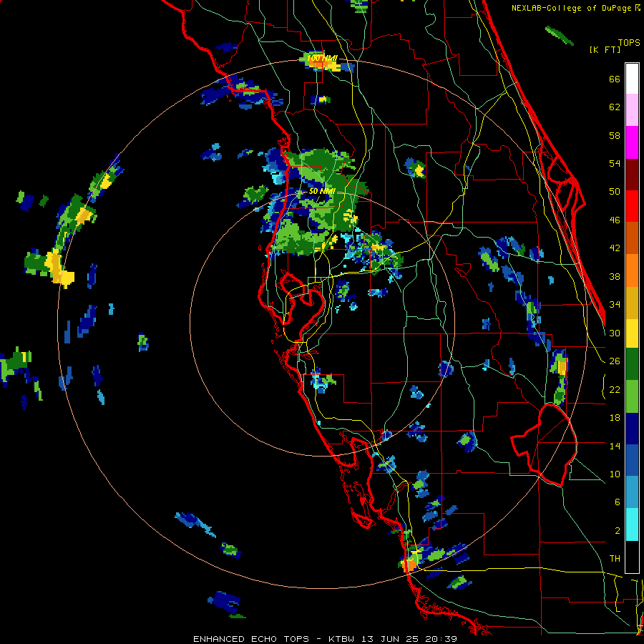The image size is (644, 644).
Task: Click the 18 legend value
Action: (x=615, y=418)
